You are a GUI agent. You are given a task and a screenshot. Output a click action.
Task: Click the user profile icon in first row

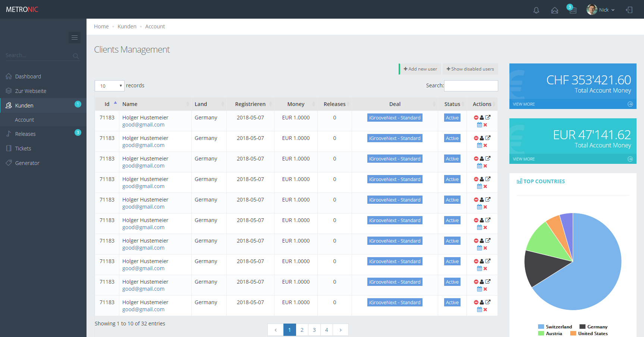coord(482,118)
